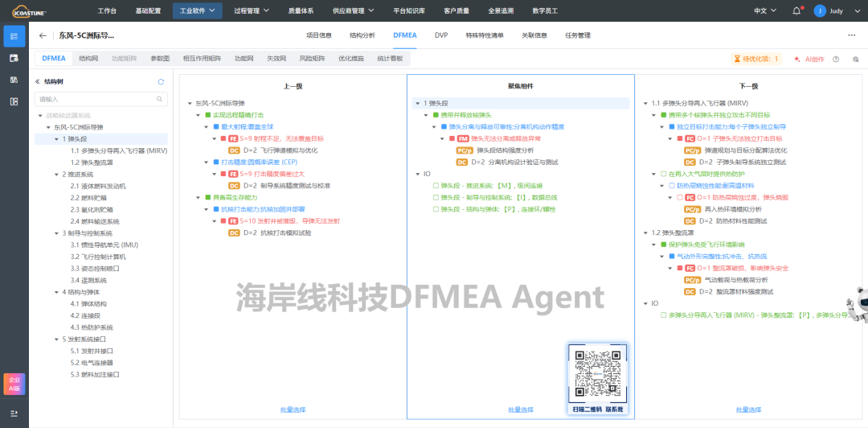The height and width of the screenshot is (428, 868).
Task: Click FE badge of S=9 射程不足
Action: pyautogui.click(x=232, y=139)
